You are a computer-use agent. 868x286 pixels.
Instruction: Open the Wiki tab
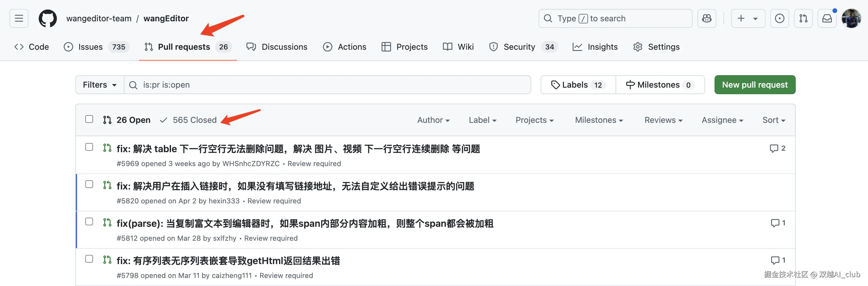(x=458, y=47)
